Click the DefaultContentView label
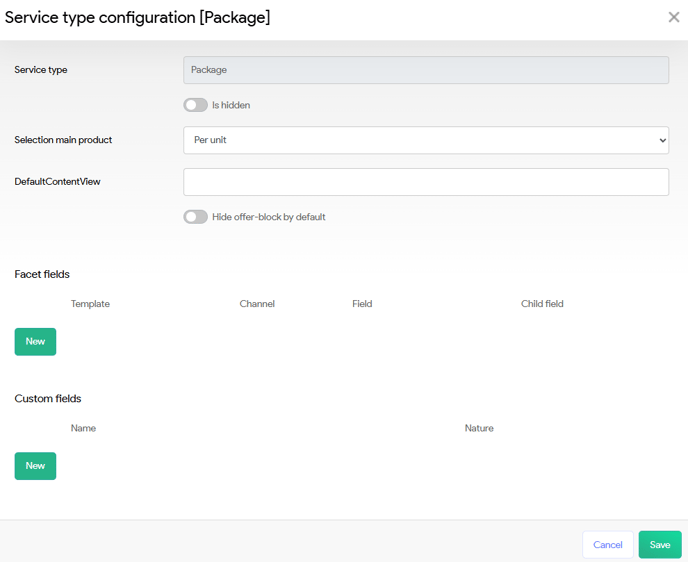The height and width of the screenshot is (562, 688). click(57, 182)
